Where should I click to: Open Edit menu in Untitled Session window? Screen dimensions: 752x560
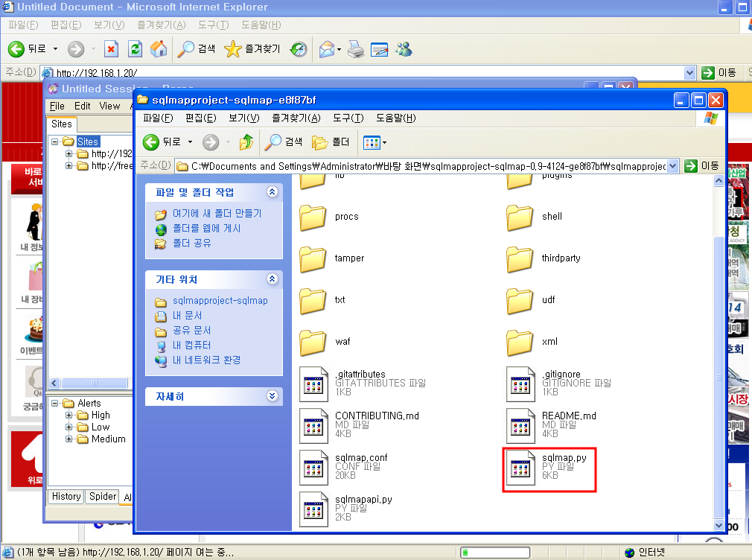[83, 106]
